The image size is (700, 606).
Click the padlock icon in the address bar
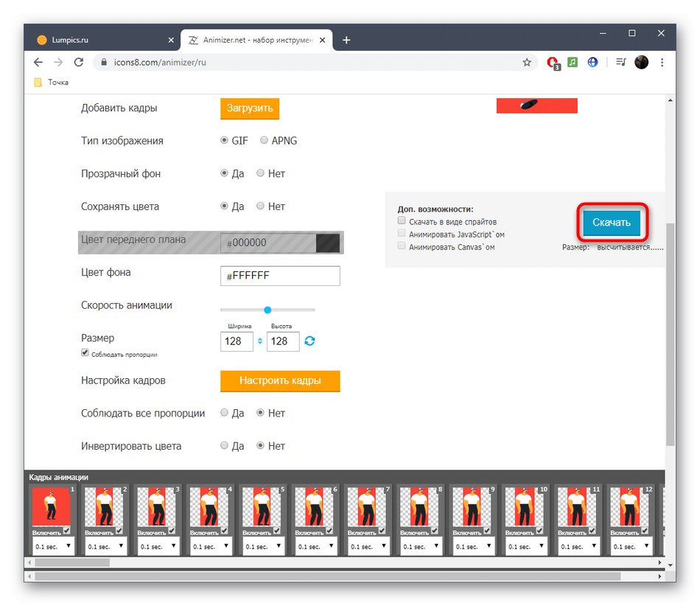pyautogui.click(x=104, y=63)
